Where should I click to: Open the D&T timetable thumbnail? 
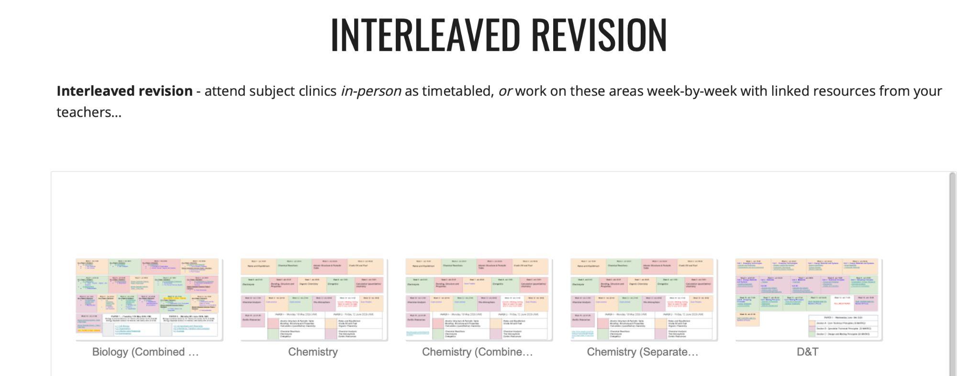pos(808,299)
